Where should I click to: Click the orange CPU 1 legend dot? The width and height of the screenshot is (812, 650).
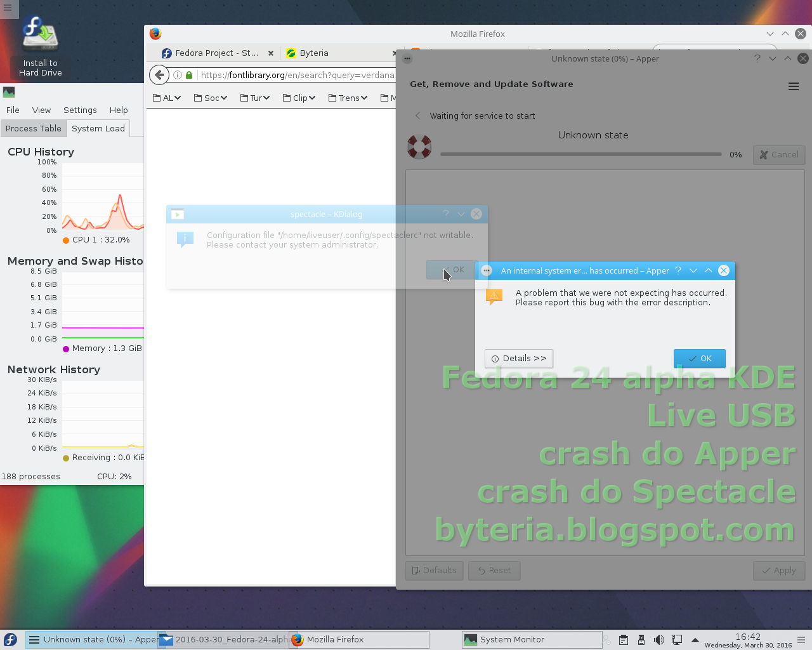tap(66, 240)
